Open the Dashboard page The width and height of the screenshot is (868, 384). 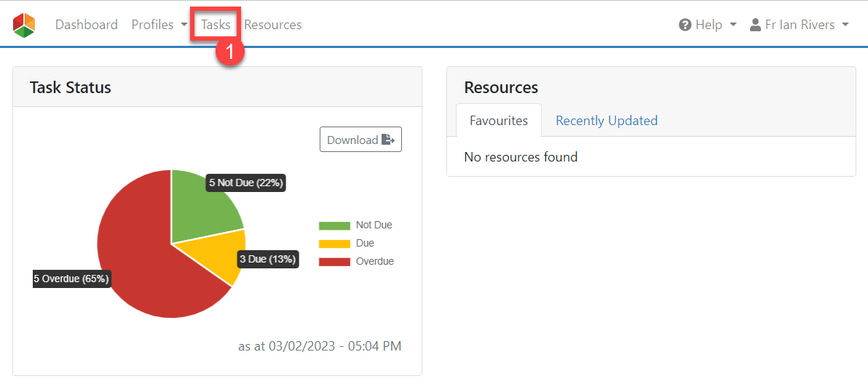[x=86, y=25]
